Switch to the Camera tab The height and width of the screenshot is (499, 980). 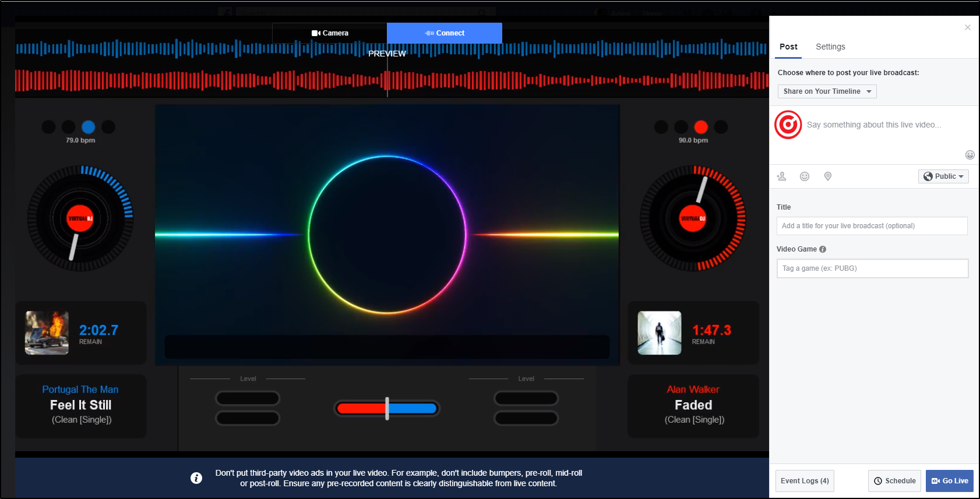[x=330, y=33]
